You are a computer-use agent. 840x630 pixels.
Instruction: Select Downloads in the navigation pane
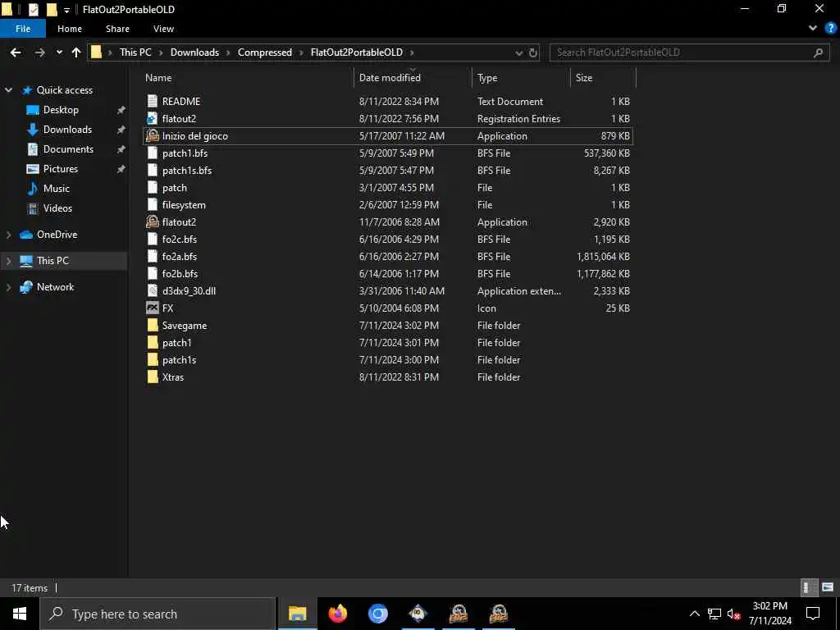(67, 130)
